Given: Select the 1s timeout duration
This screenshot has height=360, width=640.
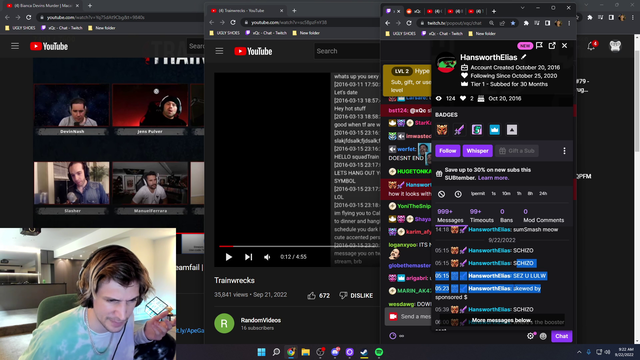Looking at the screenshot, I should tap(493, 193).
